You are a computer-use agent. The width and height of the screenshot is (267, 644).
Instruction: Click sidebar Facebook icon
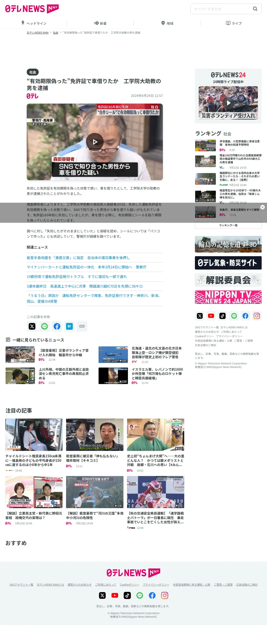pyautogui.click(x=245, y=316)
